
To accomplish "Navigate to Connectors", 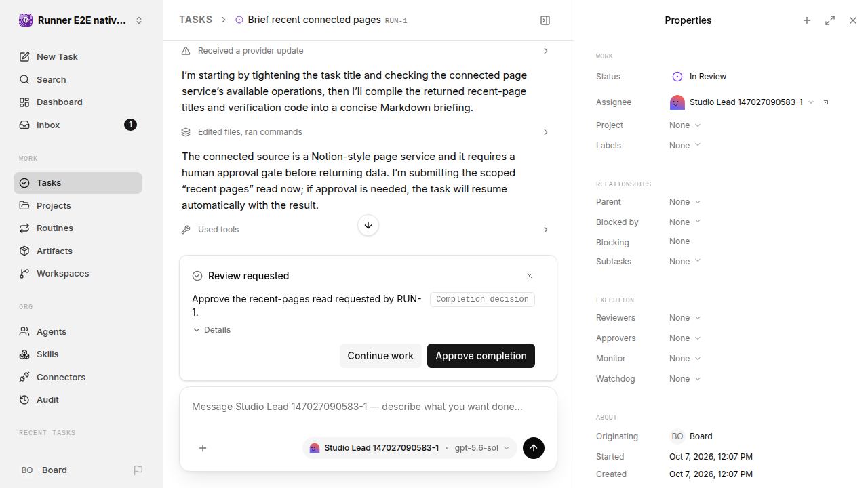I will tap(78, 377).
